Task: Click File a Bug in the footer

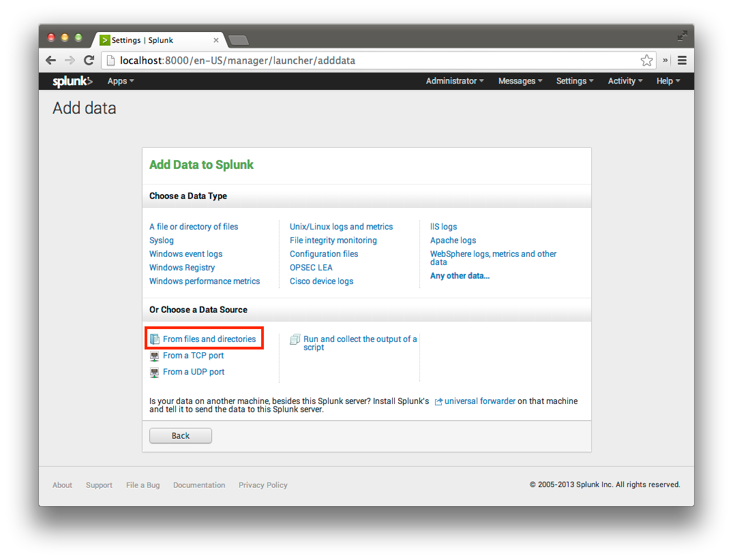Action: point(143,485)
